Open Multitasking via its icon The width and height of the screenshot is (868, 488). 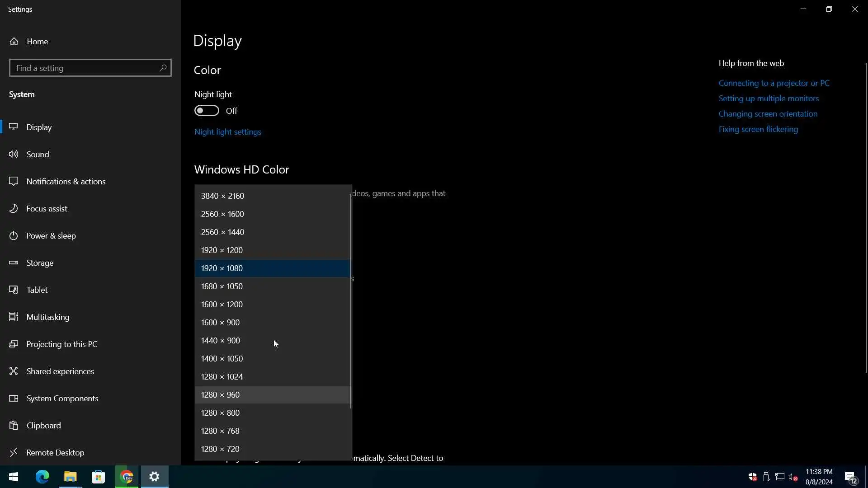[x=14, y=317]
